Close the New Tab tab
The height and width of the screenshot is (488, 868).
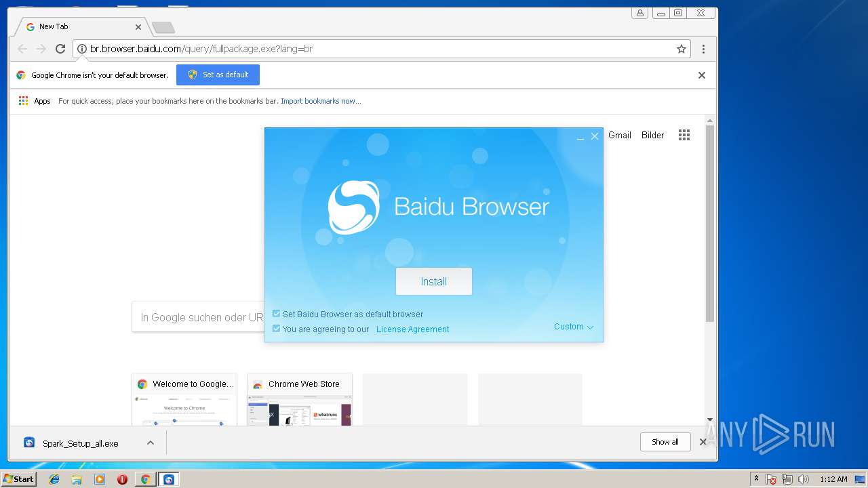[138, 27]
